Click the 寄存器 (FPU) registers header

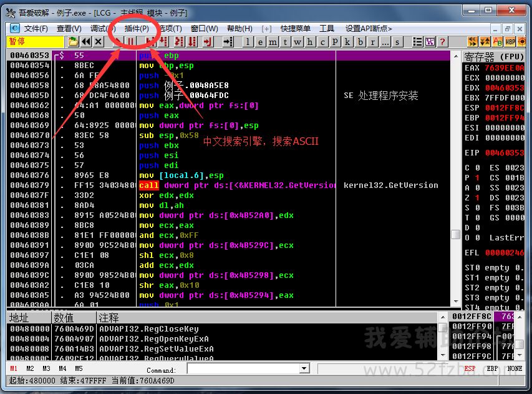pos(494,56)
